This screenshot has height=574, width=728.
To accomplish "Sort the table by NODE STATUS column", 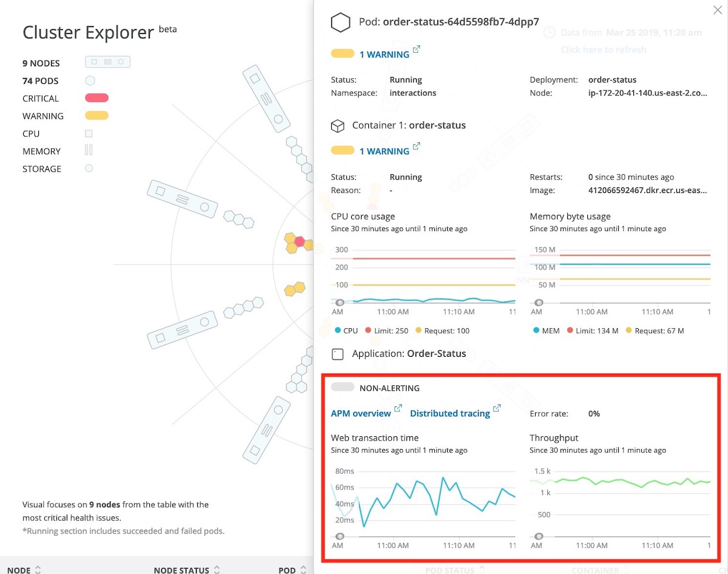I will (x=186, y=570).
